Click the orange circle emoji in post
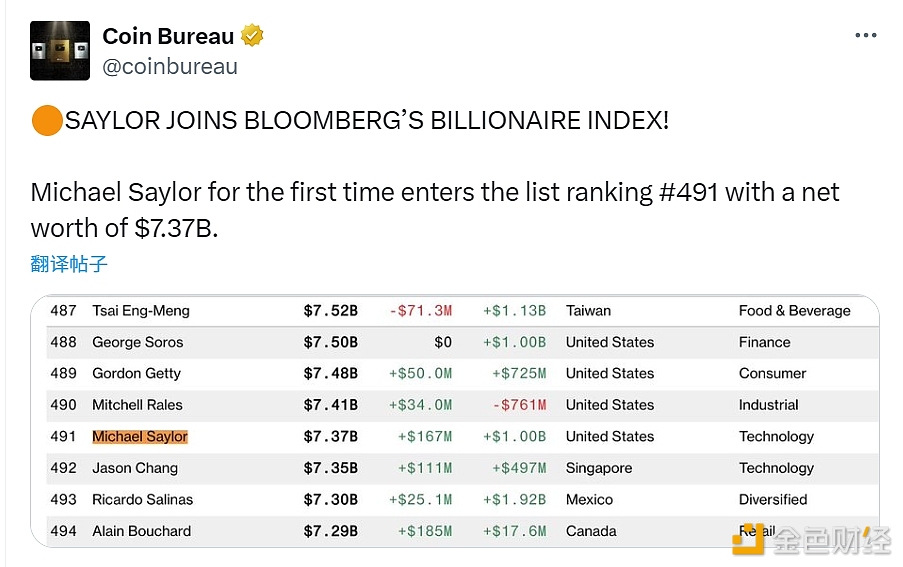 [x=47, y=121]
